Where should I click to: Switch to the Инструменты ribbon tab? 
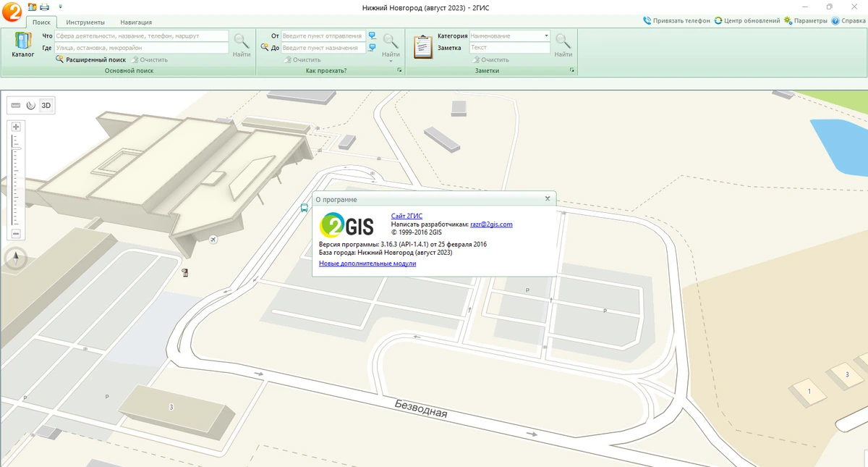coord(85,22)
